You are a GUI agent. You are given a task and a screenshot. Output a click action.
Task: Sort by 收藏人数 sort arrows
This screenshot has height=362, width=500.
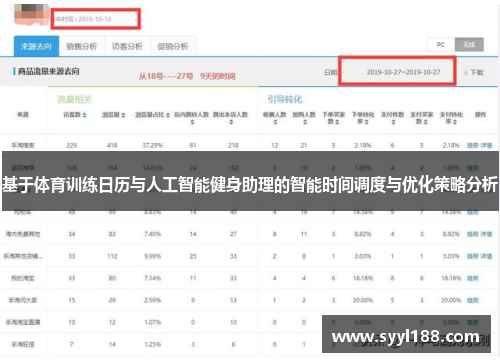[x=275, y=122]
